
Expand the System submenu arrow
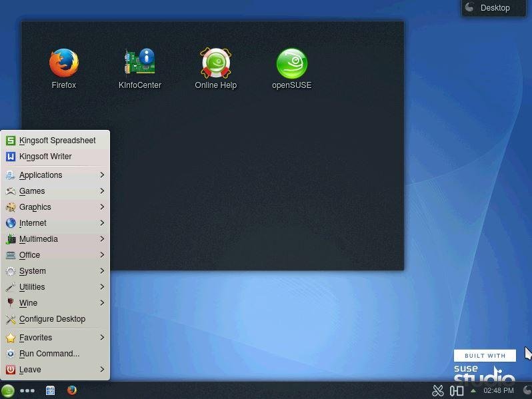(x=102, y=271)
